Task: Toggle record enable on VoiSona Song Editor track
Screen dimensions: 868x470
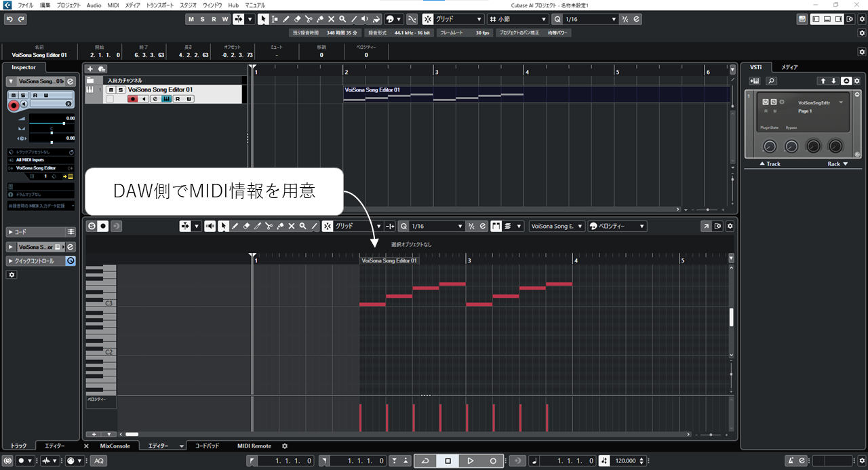Action: (x=132, y=99)
